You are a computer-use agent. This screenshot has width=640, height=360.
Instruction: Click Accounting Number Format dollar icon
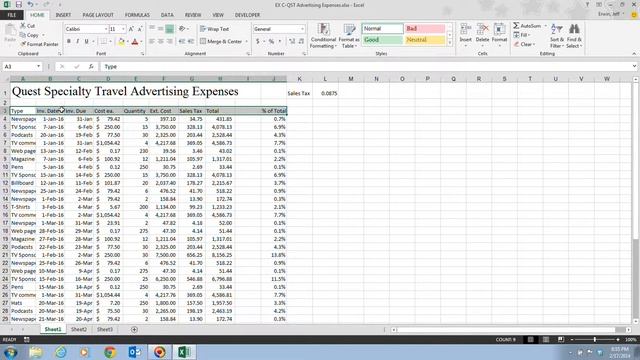pos(258,41)
